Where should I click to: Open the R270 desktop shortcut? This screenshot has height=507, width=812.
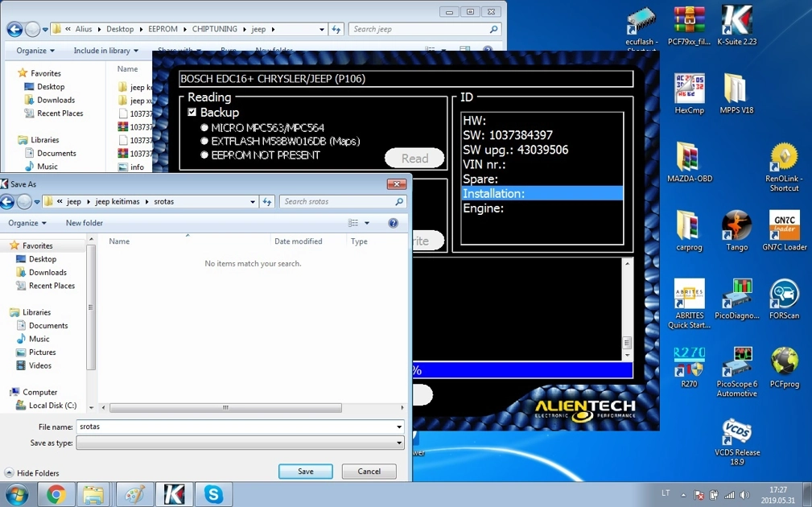pyautogui.click(x=689, y=368)
